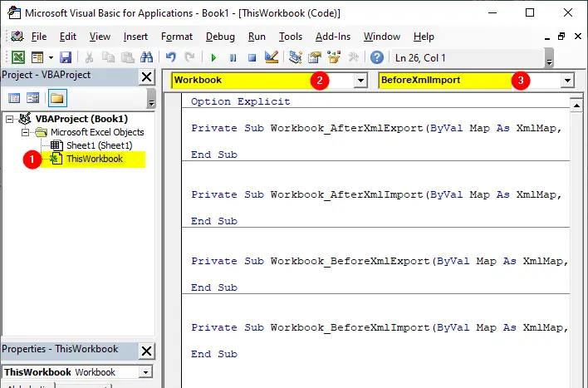Open the Tools menu

[290, 37]
